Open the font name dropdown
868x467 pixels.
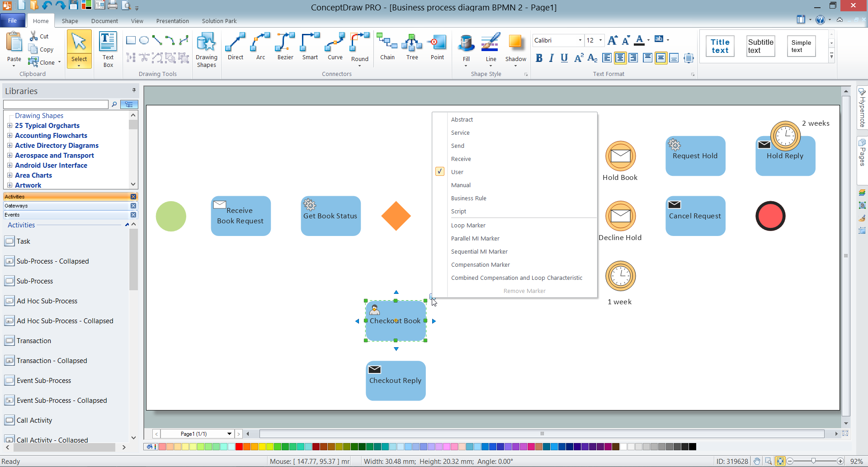(x=580, y=40)
